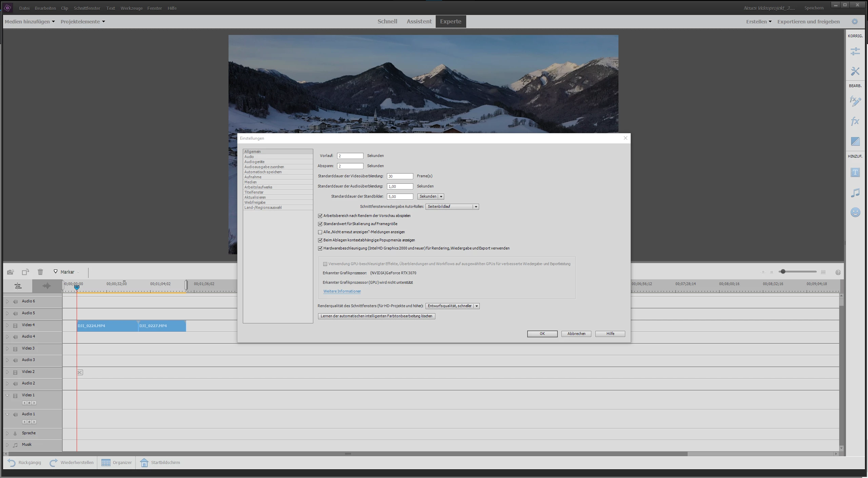Open the Entwurfsqualität render quality dropdown
The width and height of the screenshot is (868, 478).
pos(452,306)
